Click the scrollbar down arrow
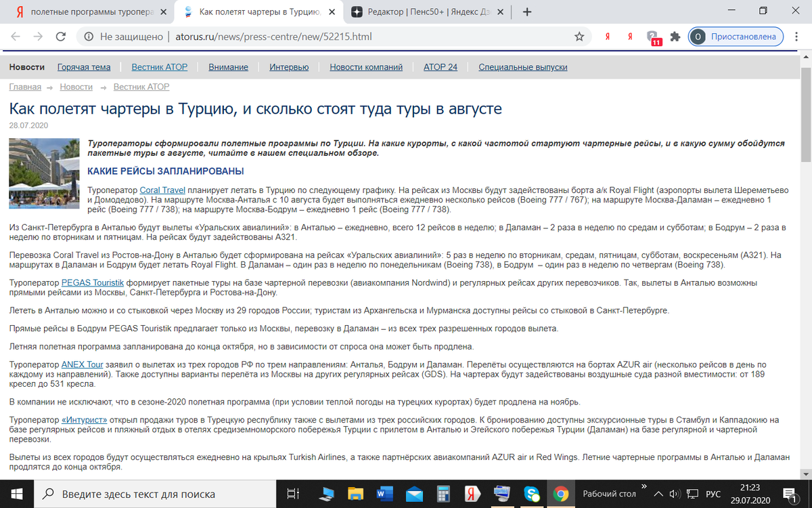 806,474
